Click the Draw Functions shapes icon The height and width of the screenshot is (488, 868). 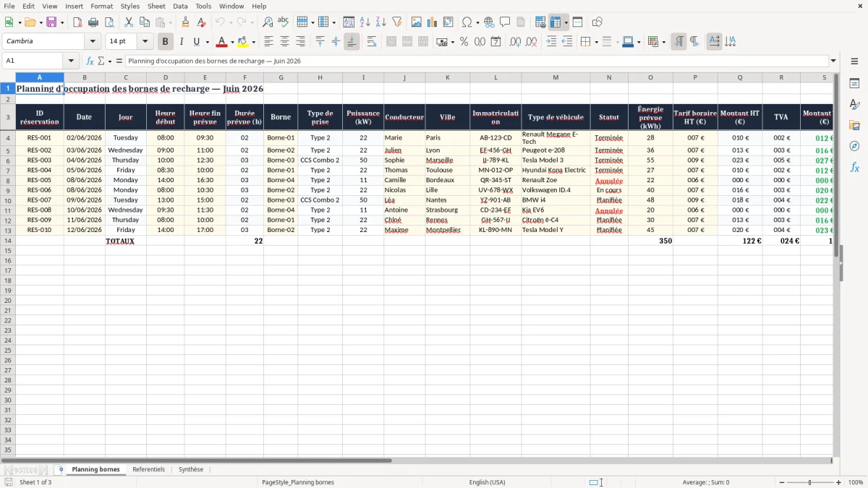(597, 22)
